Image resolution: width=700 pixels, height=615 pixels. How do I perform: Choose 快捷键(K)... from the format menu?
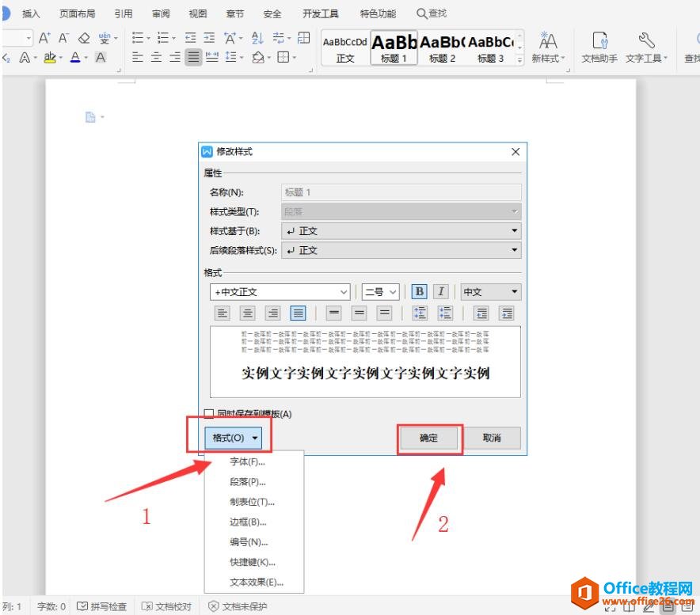point(254,562)
